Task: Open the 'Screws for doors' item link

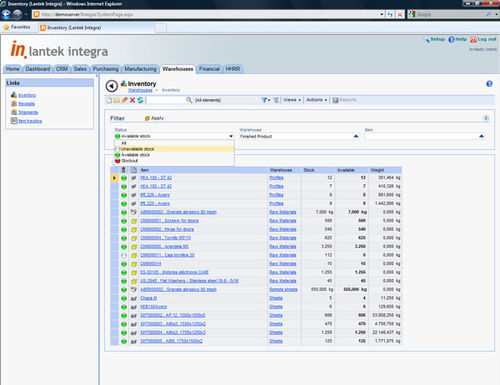Action: click(x=169, y=221)
